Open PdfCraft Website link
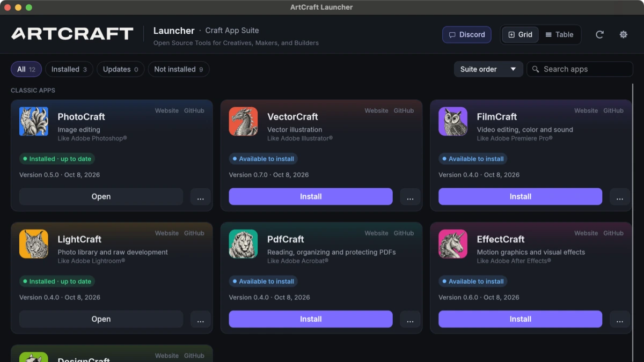 click(376, 233)
